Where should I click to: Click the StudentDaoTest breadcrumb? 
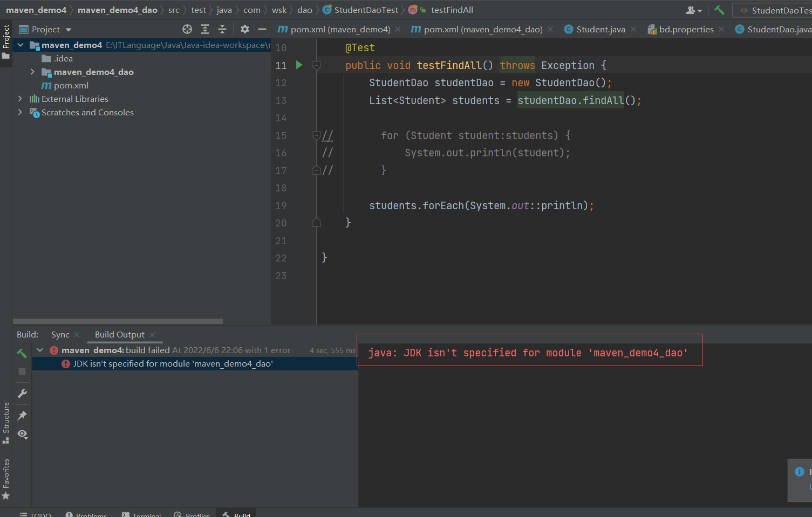[360, 10]
